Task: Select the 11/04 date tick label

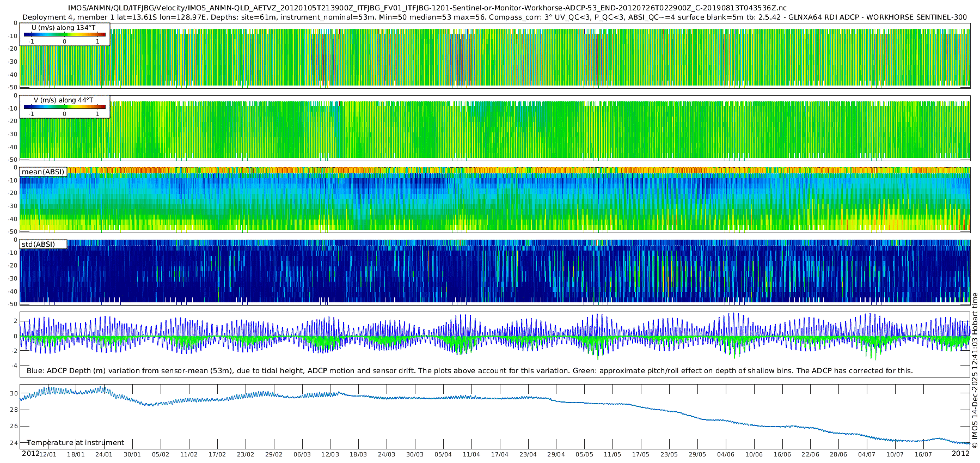Action: click(x=471, y=454)
